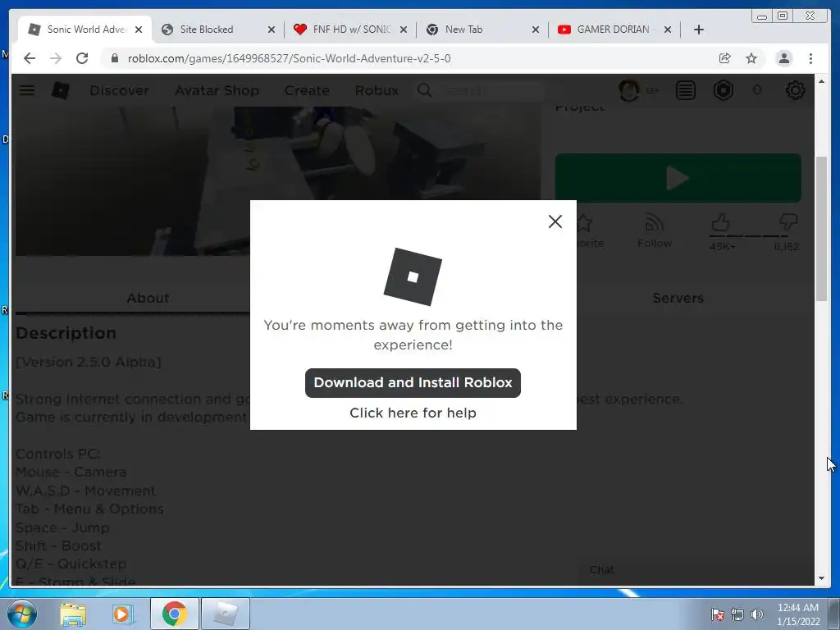Viewport: 840px width, 630px height.
Task: Close the New Tab tab
Action: pyautogui.click(x=535, y=30)
